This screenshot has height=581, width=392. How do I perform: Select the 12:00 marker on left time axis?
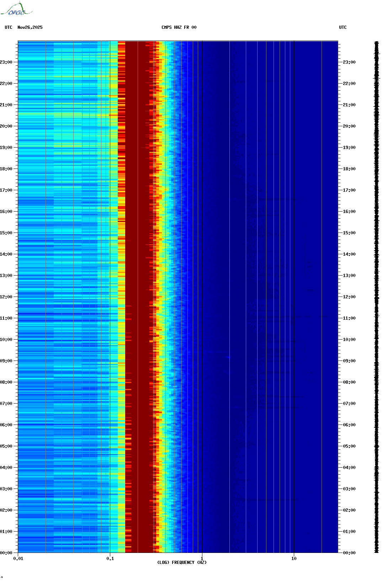[6, 297]
